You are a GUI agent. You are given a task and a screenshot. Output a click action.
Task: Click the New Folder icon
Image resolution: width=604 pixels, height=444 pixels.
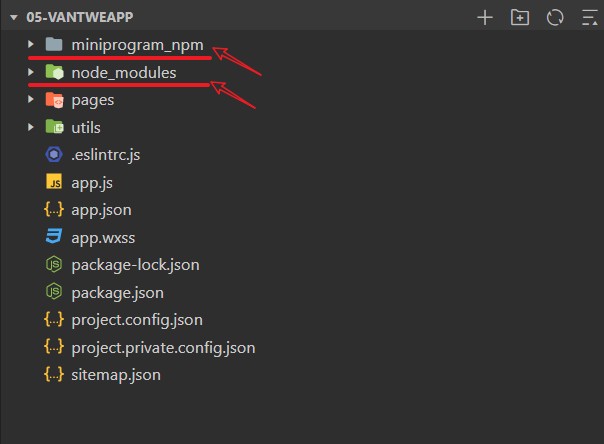click(x=519, y=17)
